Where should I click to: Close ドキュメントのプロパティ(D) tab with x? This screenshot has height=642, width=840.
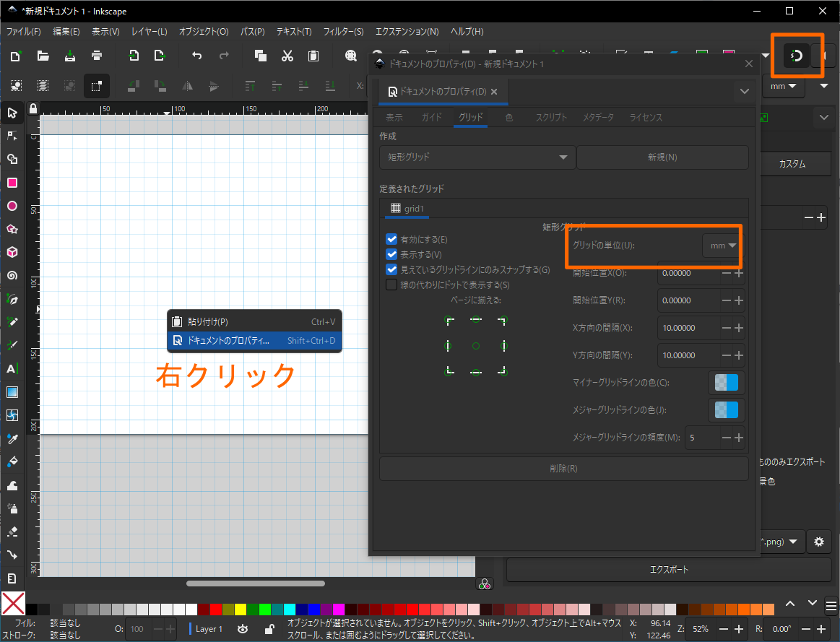pyautogui.click(x=494, y=92)
